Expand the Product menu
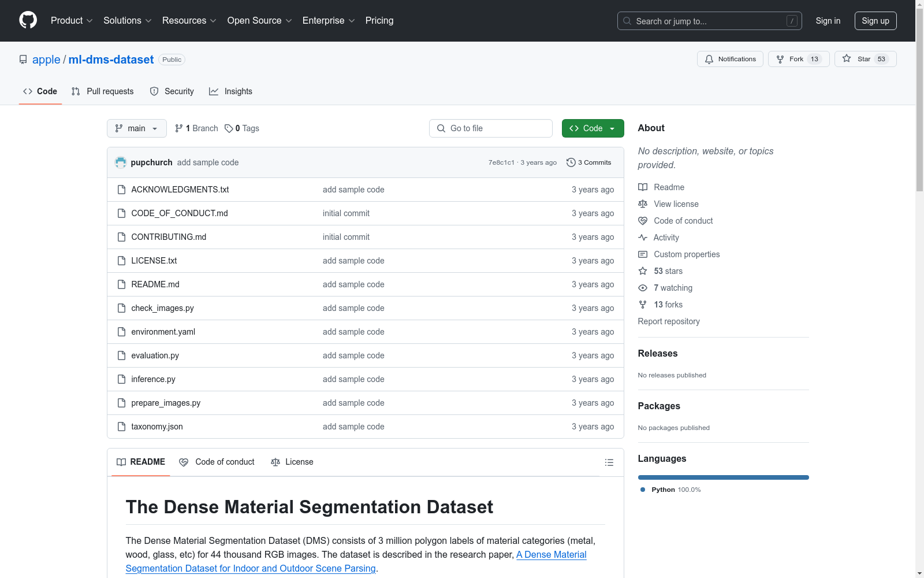Viewport: 924px width, 578px height. tap(72, 20)
